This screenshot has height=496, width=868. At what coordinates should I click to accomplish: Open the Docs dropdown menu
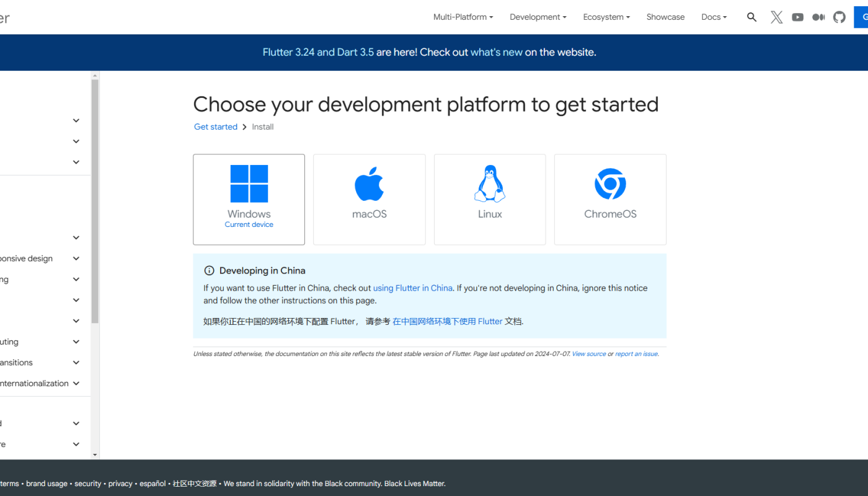point(714,17)
